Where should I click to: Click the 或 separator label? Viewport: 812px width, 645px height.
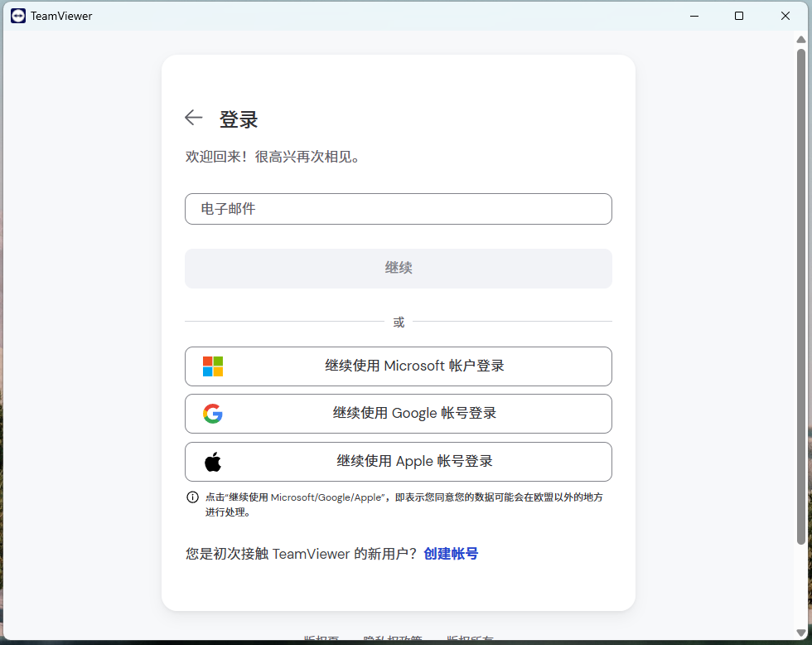(399, 322)
